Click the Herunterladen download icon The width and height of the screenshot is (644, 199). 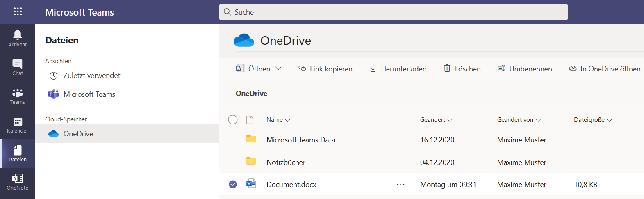click(x=373, y=68)
